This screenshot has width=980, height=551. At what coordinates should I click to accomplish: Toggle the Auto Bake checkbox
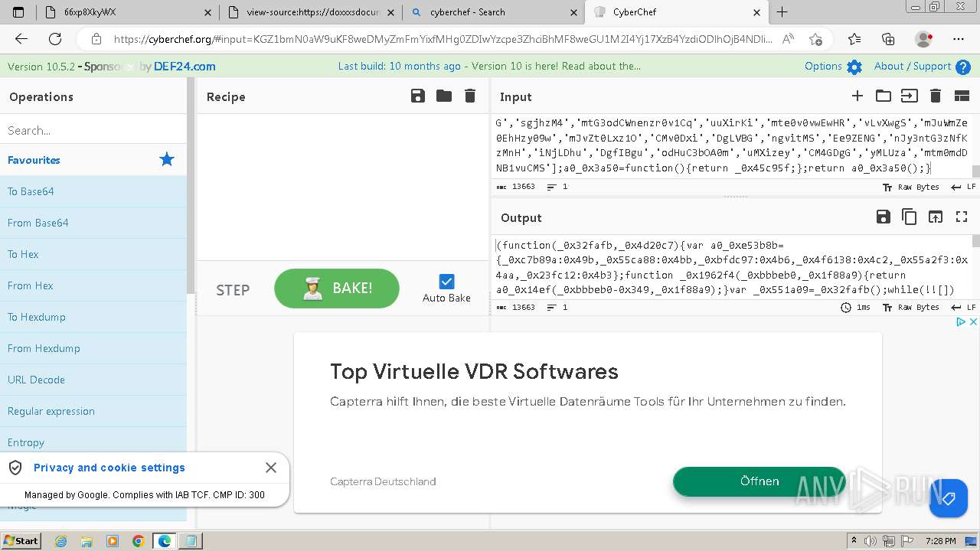click(447, 282)
